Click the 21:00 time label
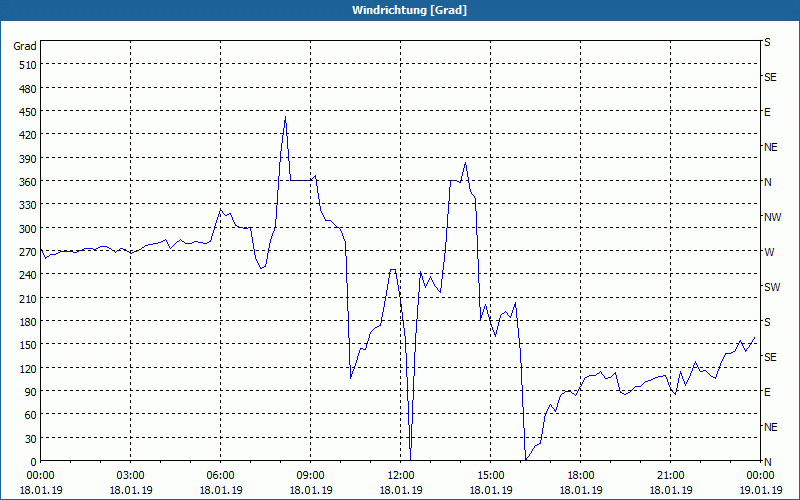 [x=670, y=476]
